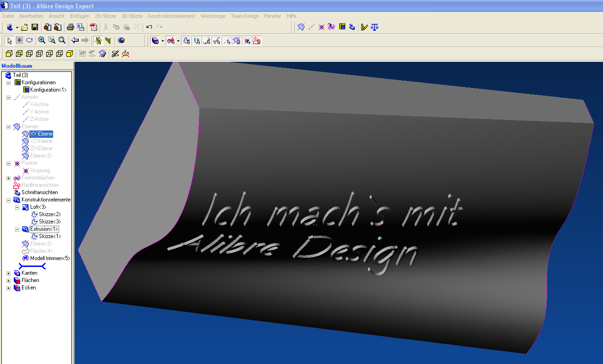Open the Bearbeiten menu
603x364 pixels.
[31, 16]
